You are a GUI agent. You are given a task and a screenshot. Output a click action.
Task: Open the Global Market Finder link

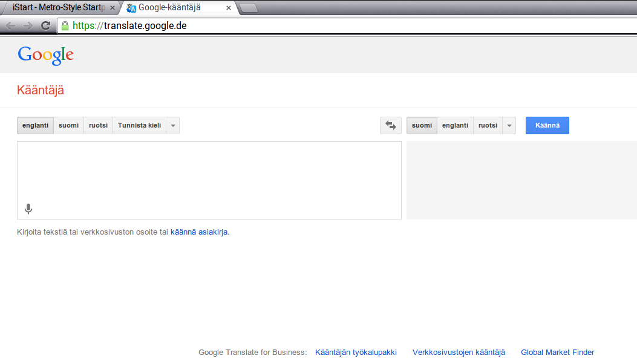click(557, 353)
